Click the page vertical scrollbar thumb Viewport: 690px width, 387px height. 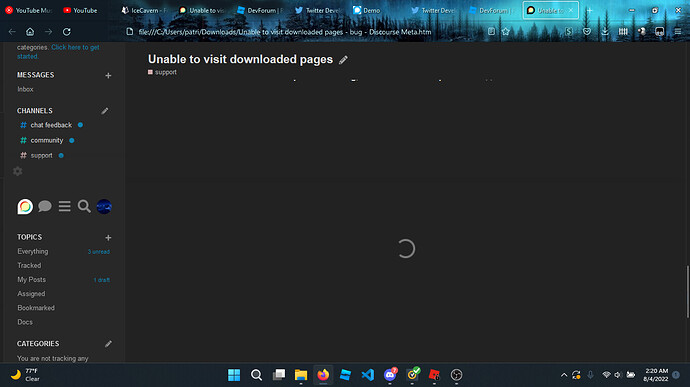pyautogui.click(x=687, y=291)
